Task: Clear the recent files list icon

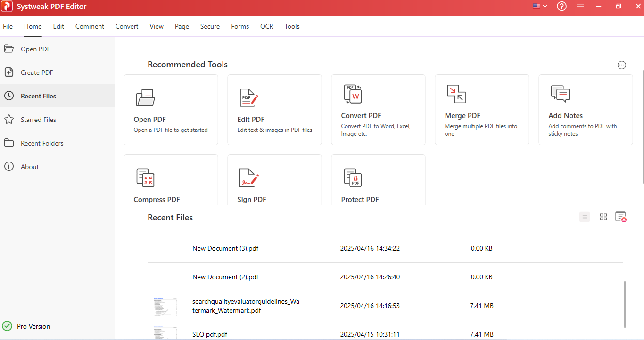Action: [x=621, y=217]
